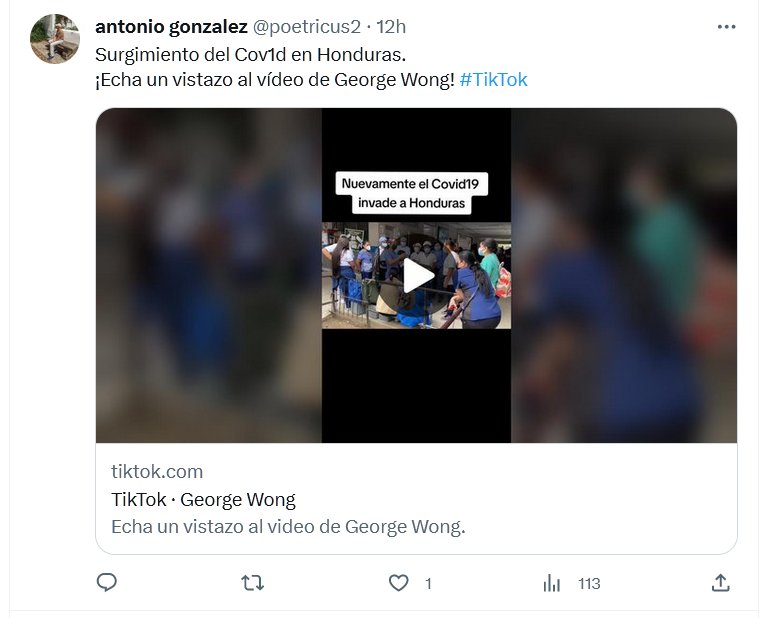
Task: Click the share upload arrow icon
Action: [720, 582]
